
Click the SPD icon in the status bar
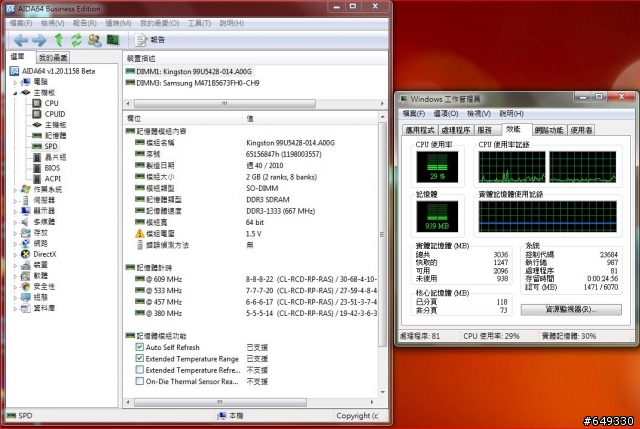pyautogui.click(x=11, y=416)
